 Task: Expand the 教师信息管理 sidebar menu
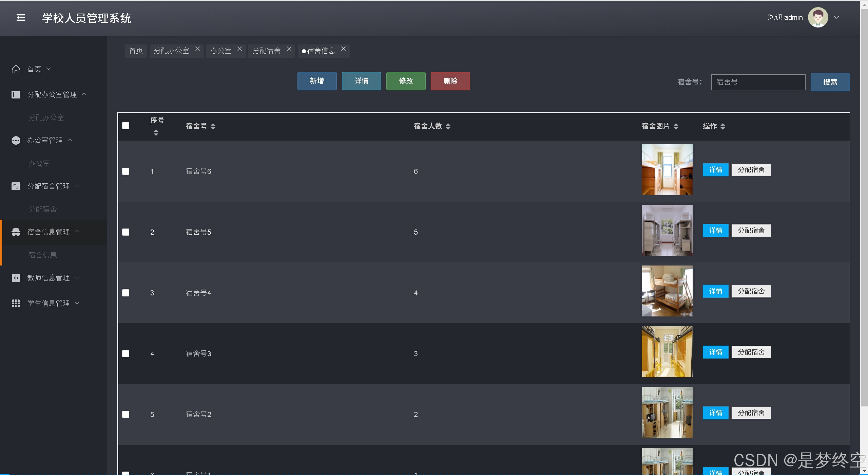48,278
